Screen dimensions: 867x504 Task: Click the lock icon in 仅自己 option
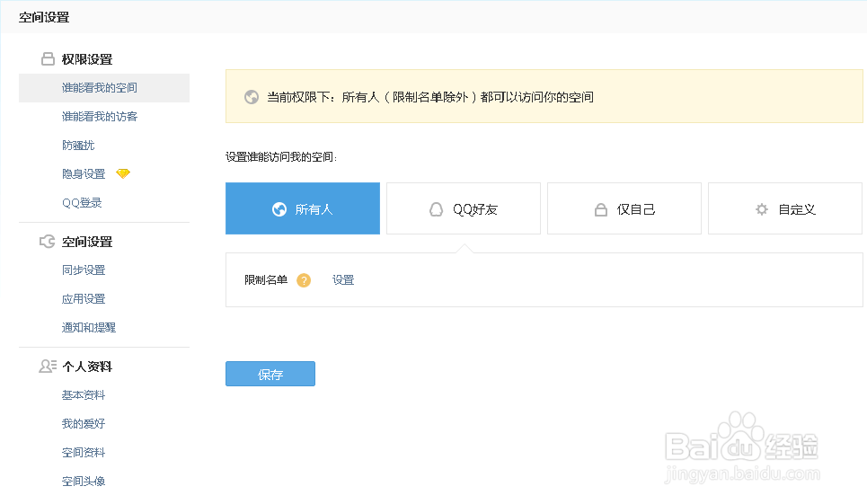(x=601, y=209)
